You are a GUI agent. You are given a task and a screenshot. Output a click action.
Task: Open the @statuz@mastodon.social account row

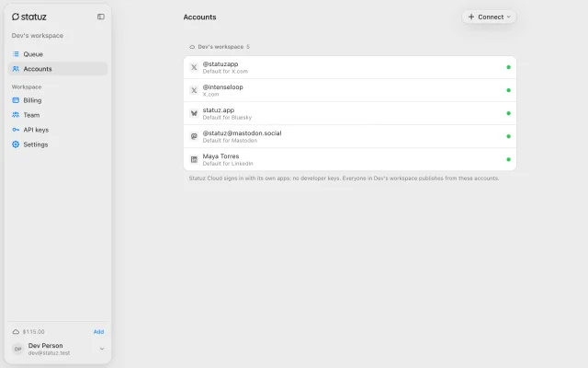(350, 136)
